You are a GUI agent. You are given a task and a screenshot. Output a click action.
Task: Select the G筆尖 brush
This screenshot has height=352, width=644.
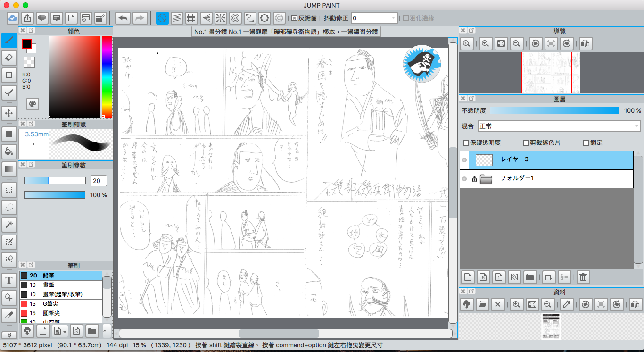(x=60, y=303)
